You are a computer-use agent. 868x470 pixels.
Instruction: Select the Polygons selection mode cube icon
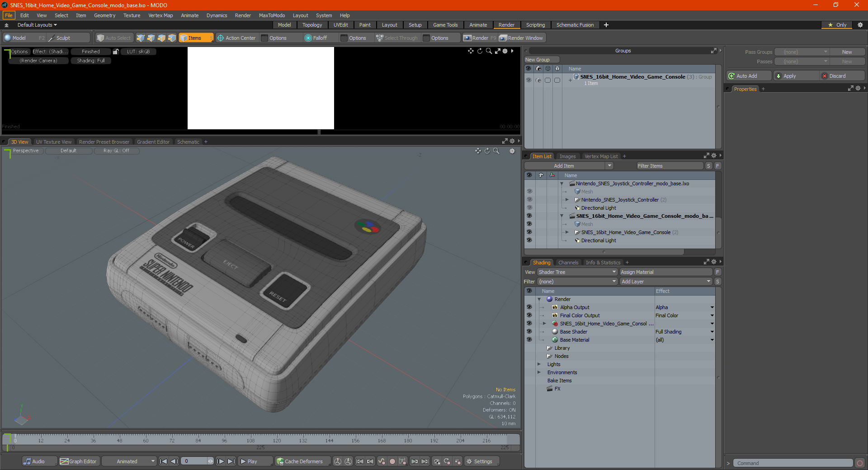click(x=161, y=38)
